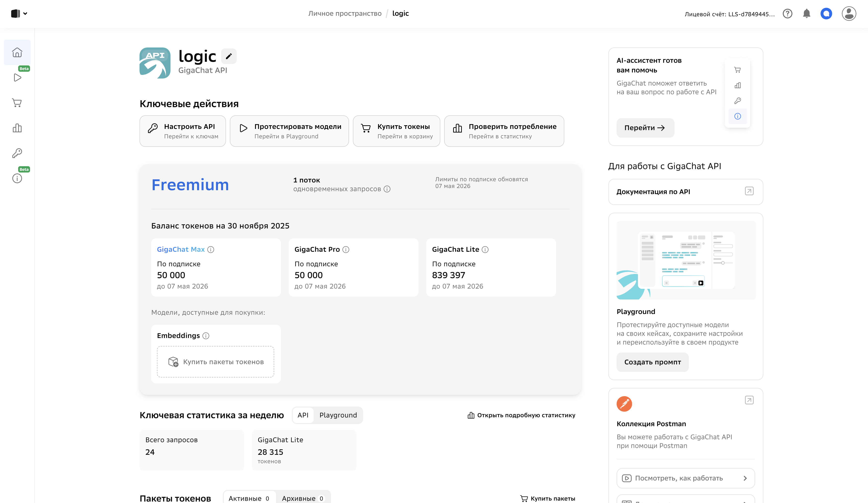Open API documentation via its arrow icon

[750, 192]
